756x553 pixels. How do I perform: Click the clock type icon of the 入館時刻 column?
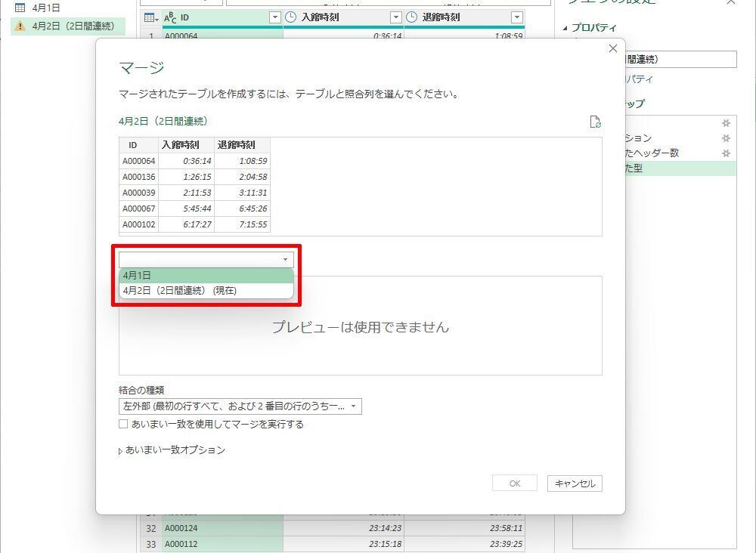[x=291, y=18]
